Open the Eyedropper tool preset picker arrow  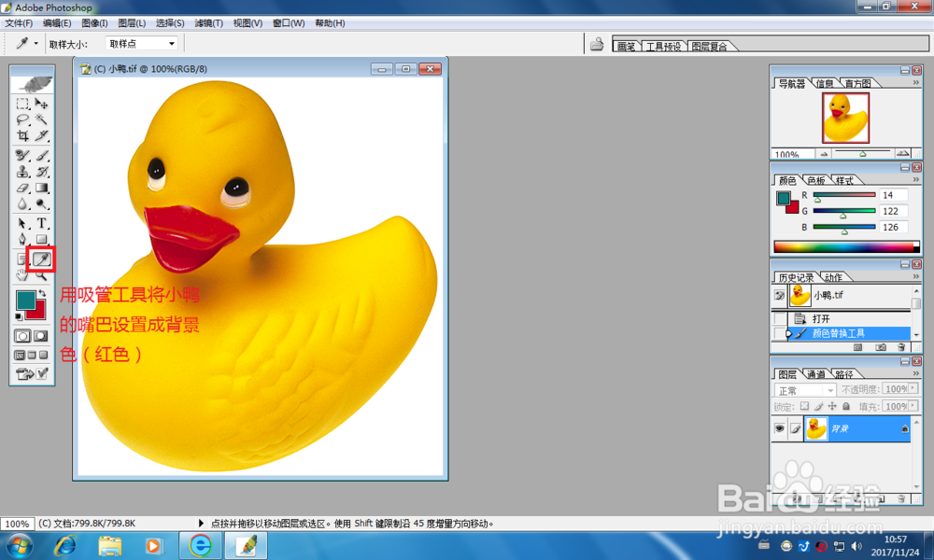pos(35,44)
